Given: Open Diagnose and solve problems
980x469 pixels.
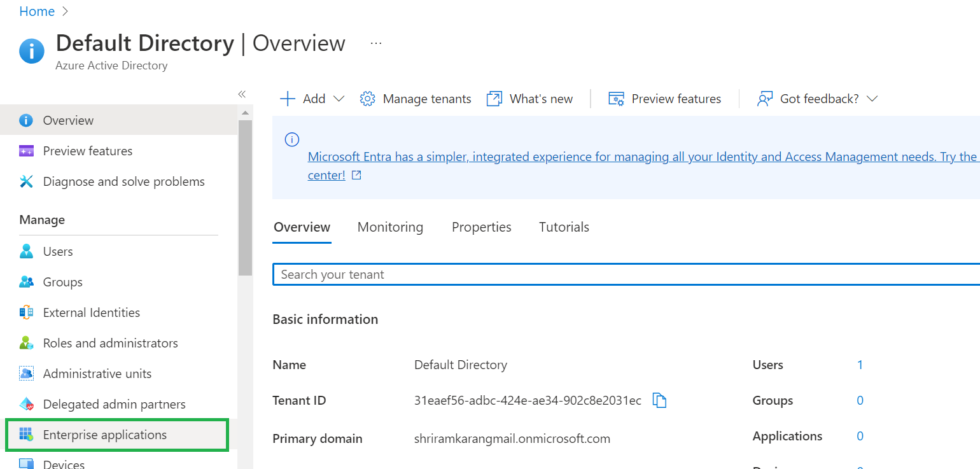Looking at the screenshot, I should [x=118, y=181].
